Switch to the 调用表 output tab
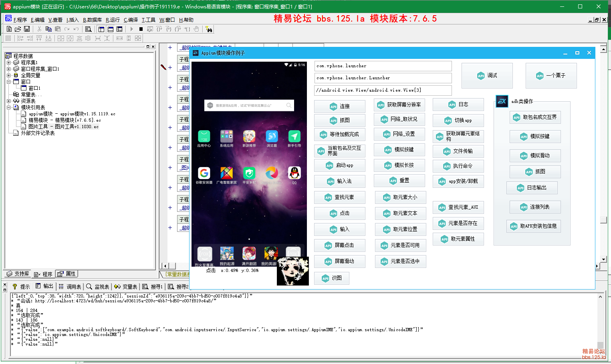This screenshot has height=364, width=611. point(70,287)
